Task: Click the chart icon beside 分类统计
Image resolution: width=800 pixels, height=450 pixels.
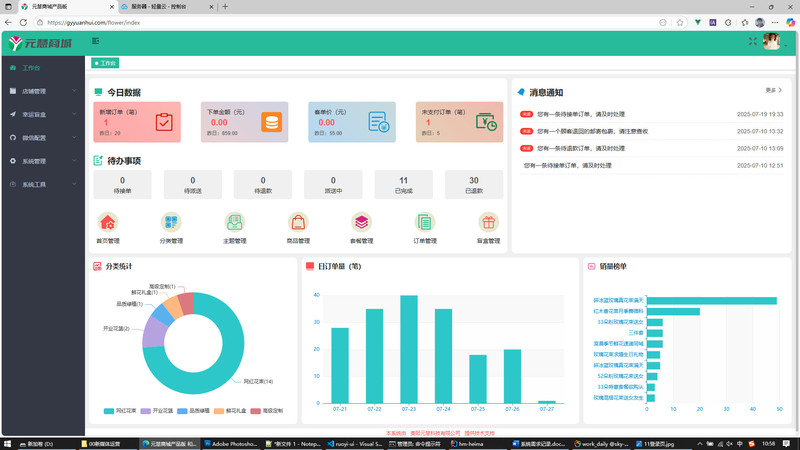Action: [97, 266]
